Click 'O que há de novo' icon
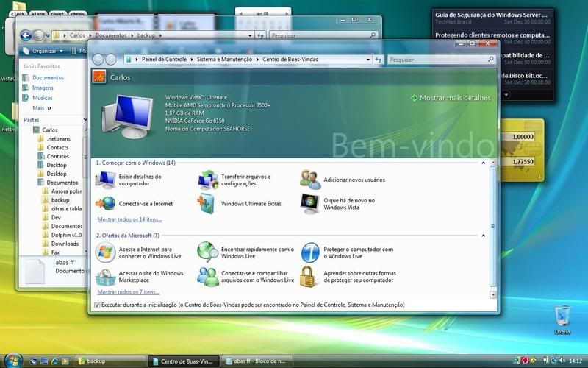588x368 pixels. pos(310,203)
